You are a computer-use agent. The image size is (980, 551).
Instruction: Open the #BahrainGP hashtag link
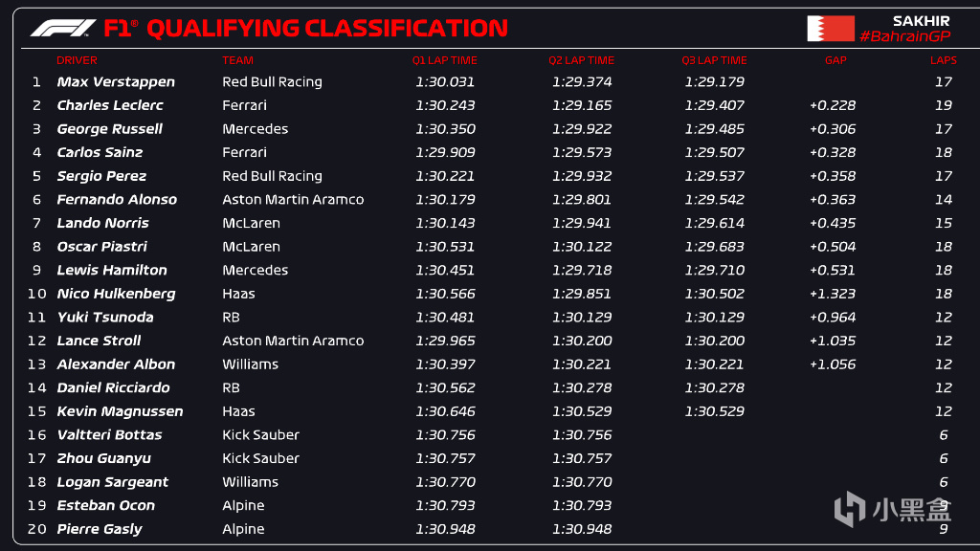[x=904, y=36]
